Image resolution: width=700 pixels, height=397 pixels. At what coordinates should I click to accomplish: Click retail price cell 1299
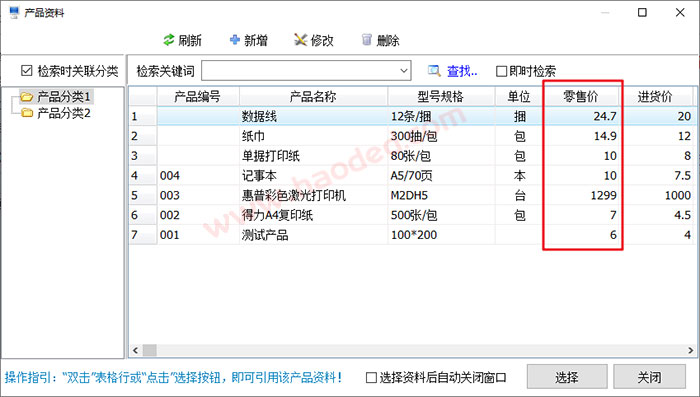click(581, 195)
